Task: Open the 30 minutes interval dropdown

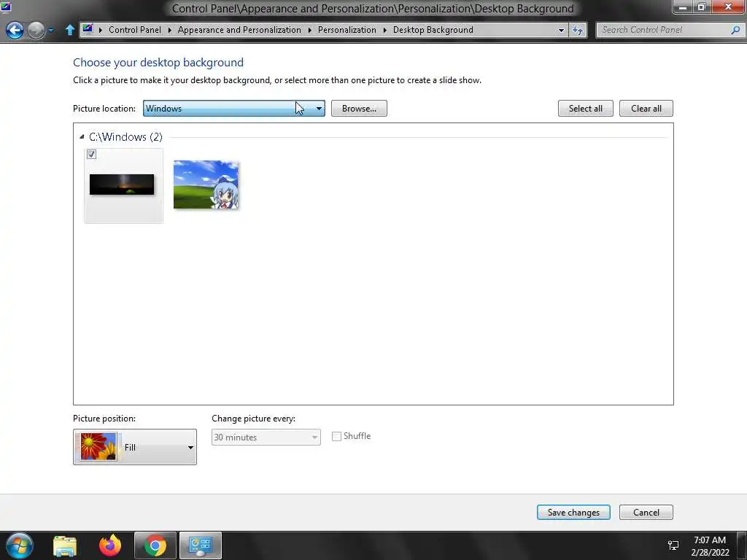Action: tap(266, 437)
